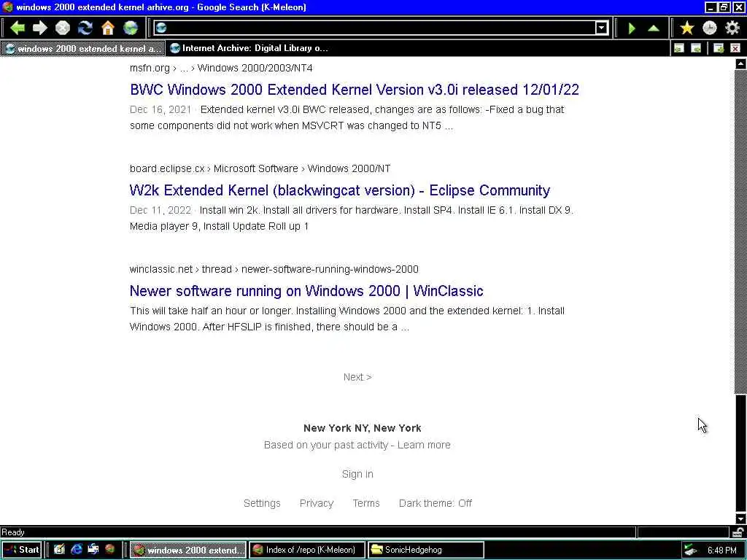Viewport: 747px width, 560px height.
Task: Click the windows 2000 extend taskbar button
Action: pyautogui.click(x=188, y=550)
